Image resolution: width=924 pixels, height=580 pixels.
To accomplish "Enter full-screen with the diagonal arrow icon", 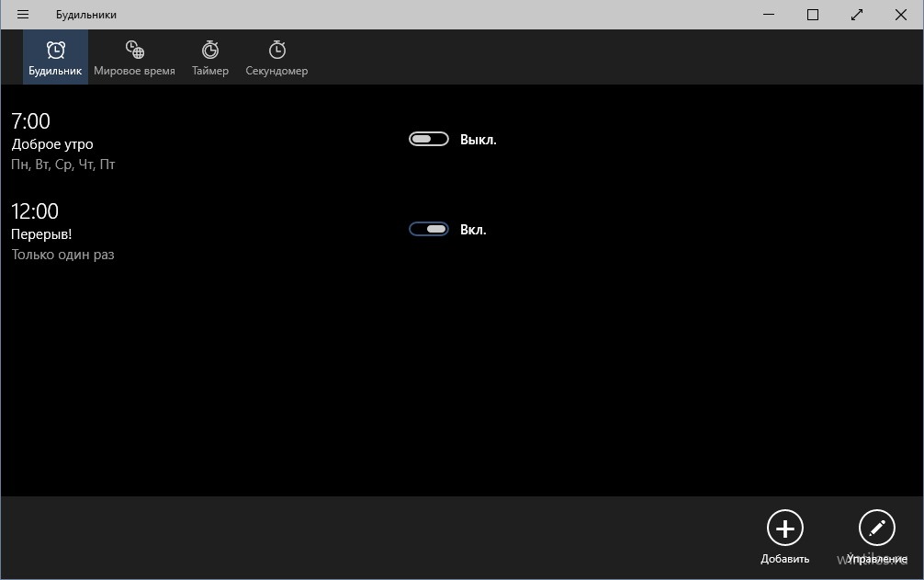I will tap(857, 15).
